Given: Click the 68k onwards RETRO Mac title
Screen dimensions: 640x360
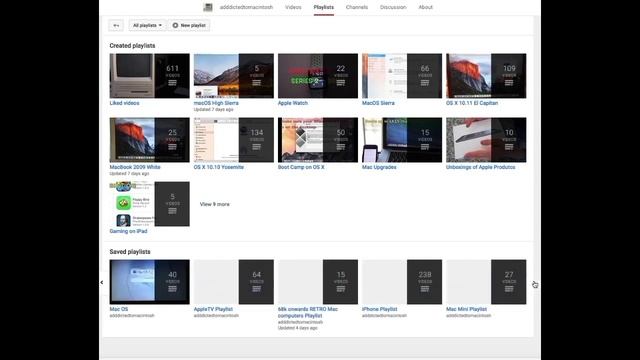Looking at the screenshot, I should click(x=308, y=313).
